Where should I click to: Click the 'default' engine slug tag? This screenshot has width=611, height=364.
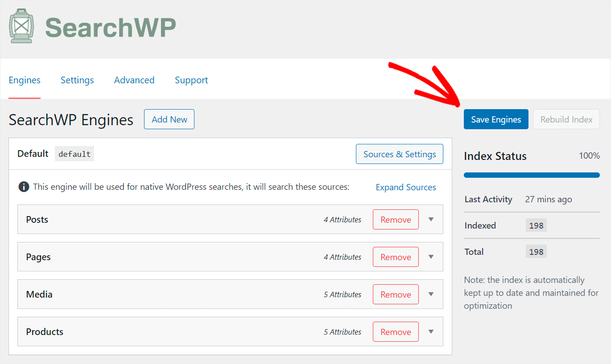click(74, 154)
